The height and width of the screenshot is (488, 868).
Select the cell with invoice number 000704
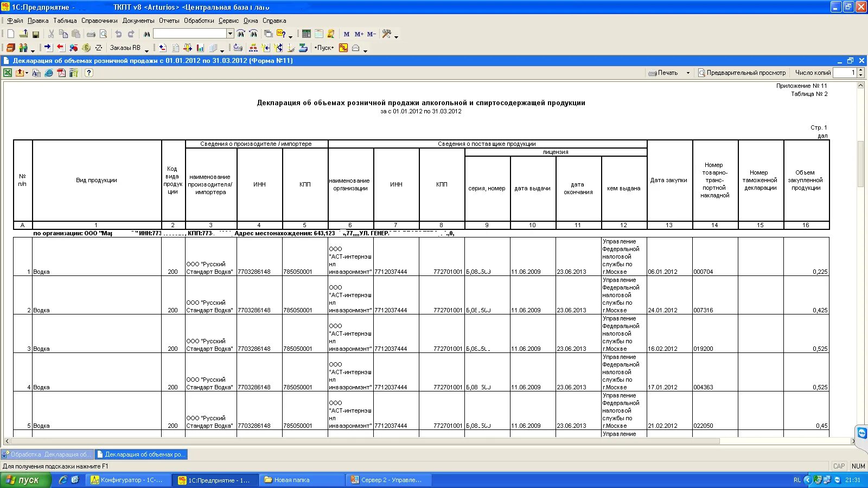click(715, 256)
